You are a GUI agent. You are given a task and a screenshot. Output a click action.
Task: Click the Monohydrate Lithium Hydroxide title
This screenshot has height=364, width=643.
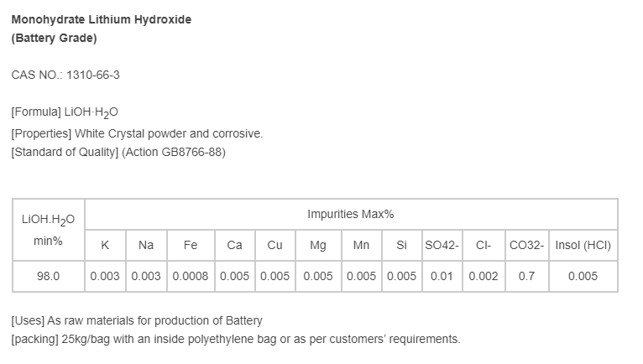[x=101, y=19]
